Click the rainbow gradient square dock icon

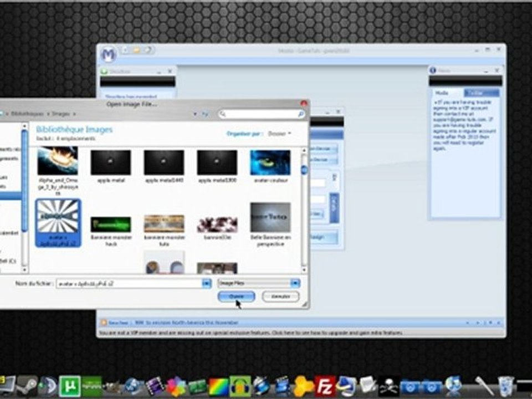pos(219,387)
